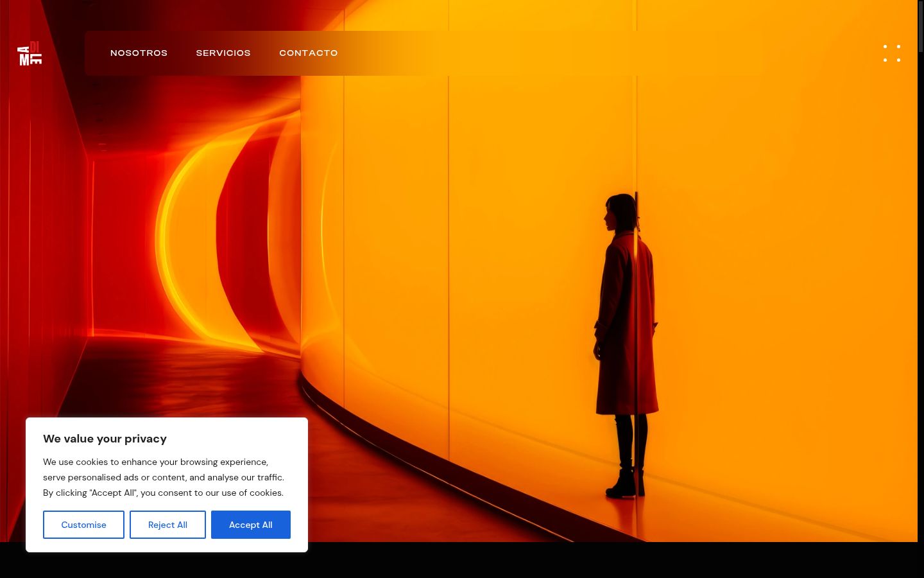Click the "We value your privacy" heading
The image size is (924, 578).
[105, 439]
